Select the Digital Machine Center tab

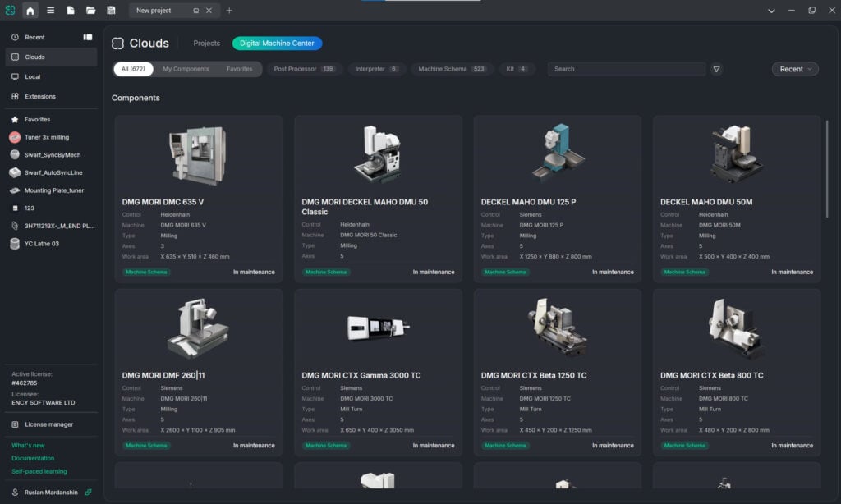coord(277,43)
